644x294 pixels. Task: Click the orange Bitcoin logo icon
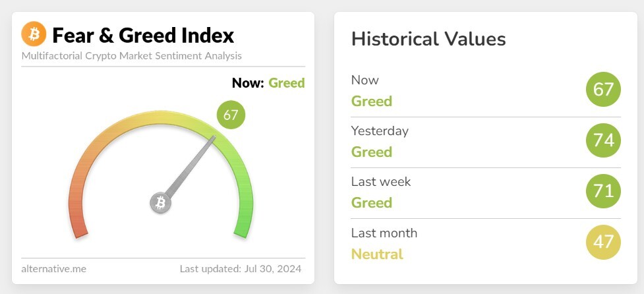[x=34, y=34]
